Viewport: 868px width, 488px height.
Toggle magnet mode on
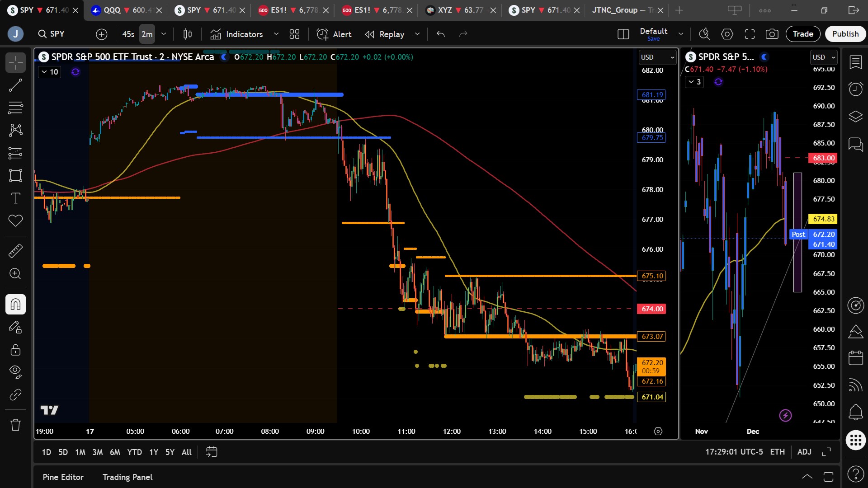(x=15, y=304)
